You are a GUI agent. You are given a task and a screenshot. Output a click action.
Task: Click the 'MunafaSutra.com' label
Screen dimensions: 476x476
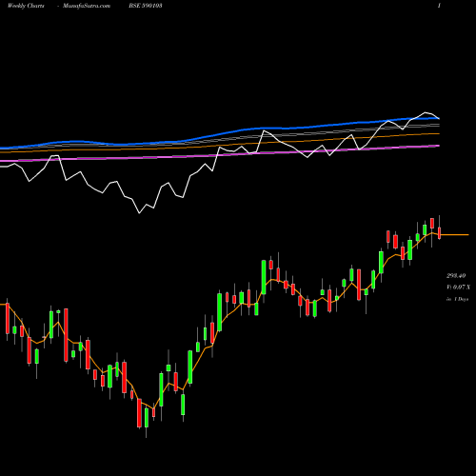click(87, 6)
